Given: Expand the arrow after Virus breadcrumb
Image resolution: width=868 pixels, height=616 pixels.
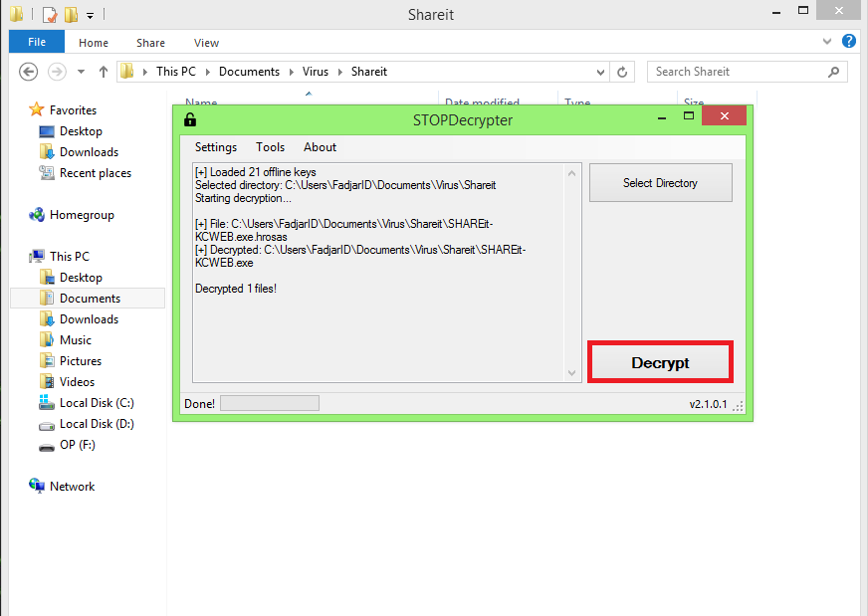Looking at the screenshot, I should [339, 72].
